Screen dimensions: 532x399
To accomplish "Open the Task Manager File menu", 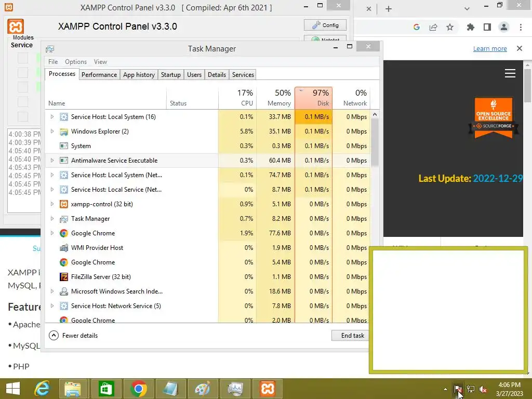I will pos(53,62).
